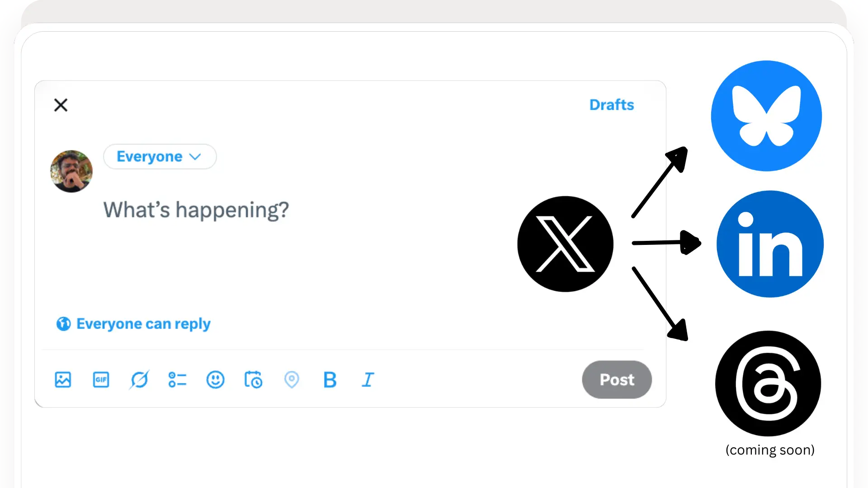The height and width of the screenshot is (488, 868).
Task: Click the Bluesky butterfly icon
Action: click(766, 116)
